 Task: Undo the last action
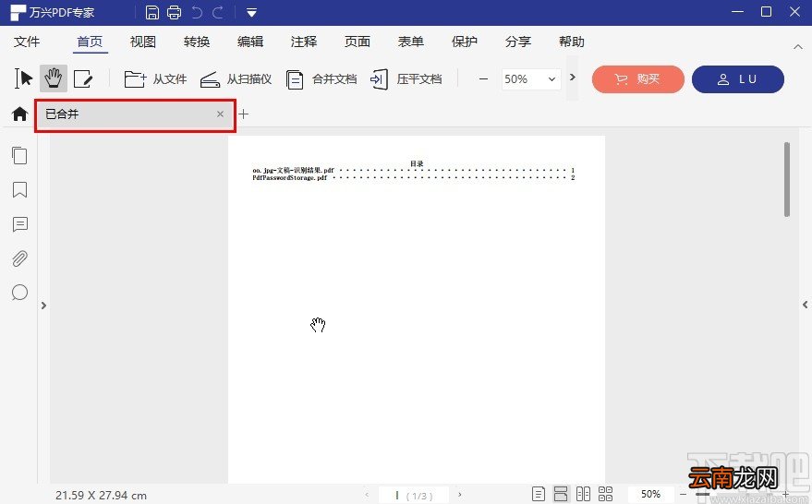(197, 12)
